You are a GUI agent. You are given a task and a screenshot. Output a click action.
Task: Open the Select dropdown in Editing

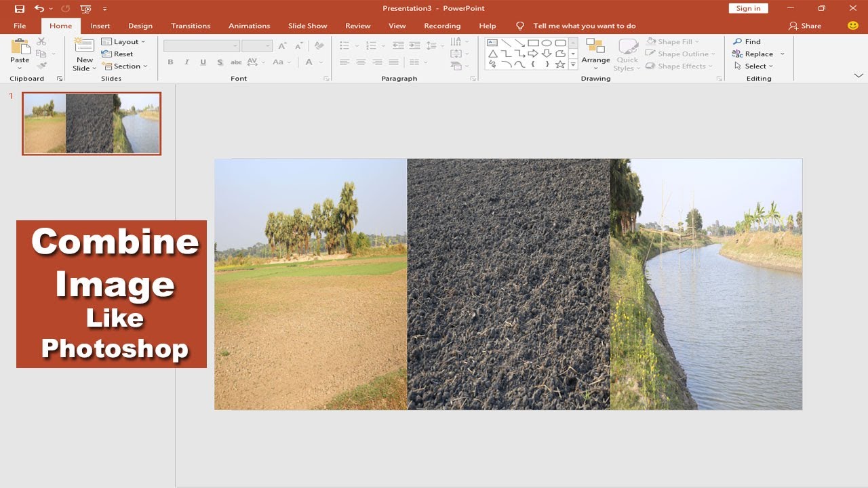pos(753,66)
